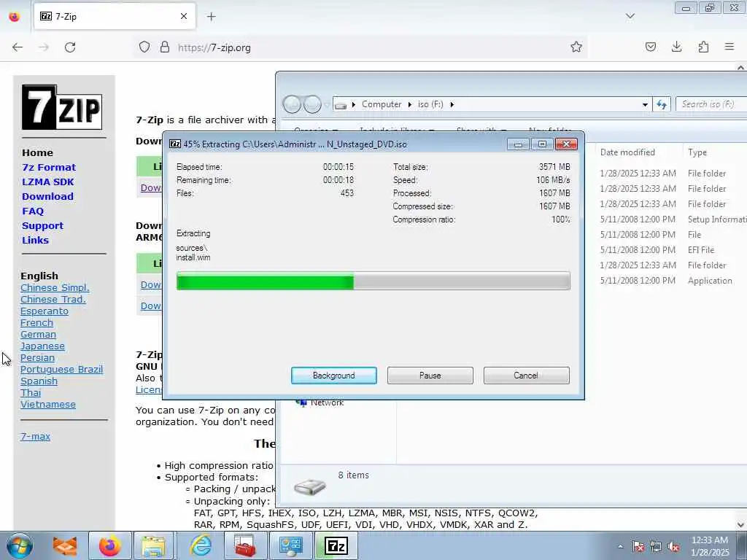Viewport: 747px width, 560px height.
Task: Click the Explorer refresh button beside address bar
Action: tap(662, 104)
